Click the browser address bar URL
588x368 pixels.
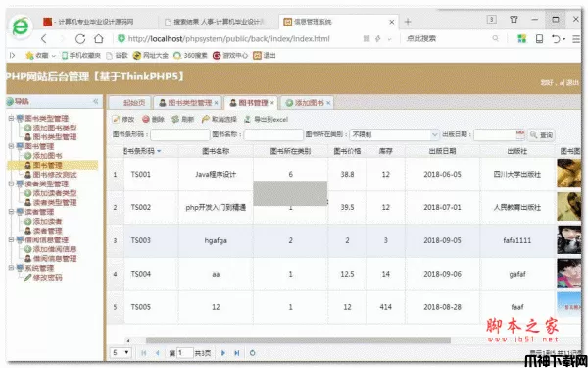[228, 38]
